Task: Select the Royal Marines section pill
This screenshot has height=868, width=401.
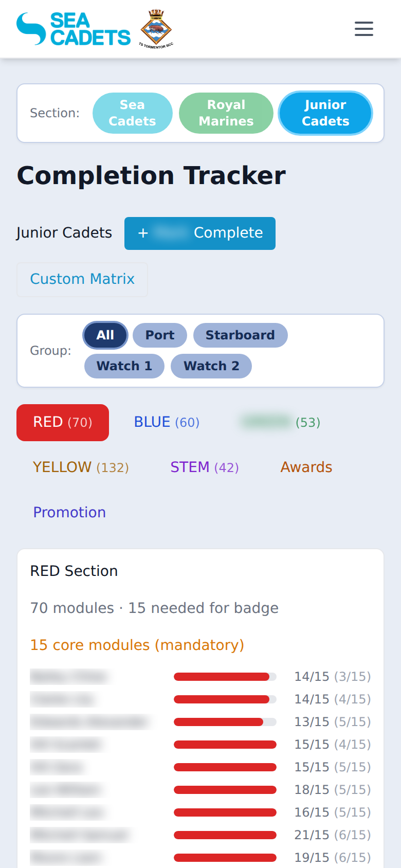Action: tap(226, 113)
